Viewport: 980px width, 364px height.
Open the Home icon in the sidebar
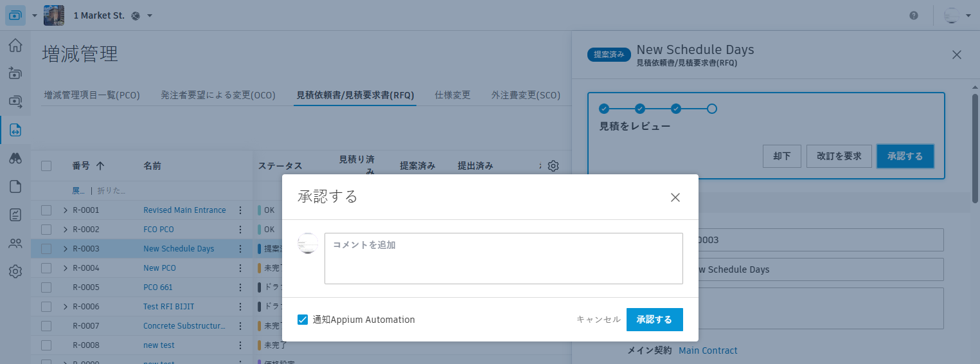point(15,46)
